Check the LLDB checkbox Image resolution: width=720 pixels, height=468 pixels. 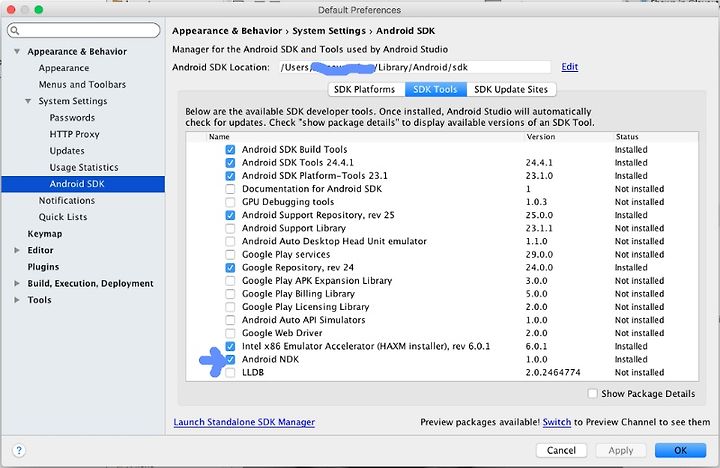pos(230,372)
